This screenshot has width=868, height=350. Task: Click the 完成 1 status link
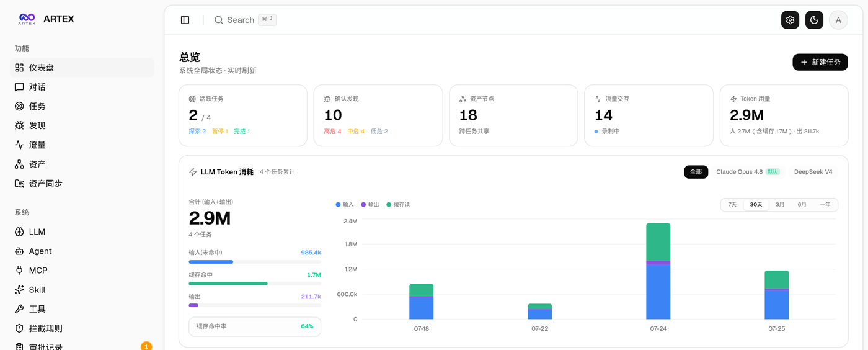click(242, 132)
